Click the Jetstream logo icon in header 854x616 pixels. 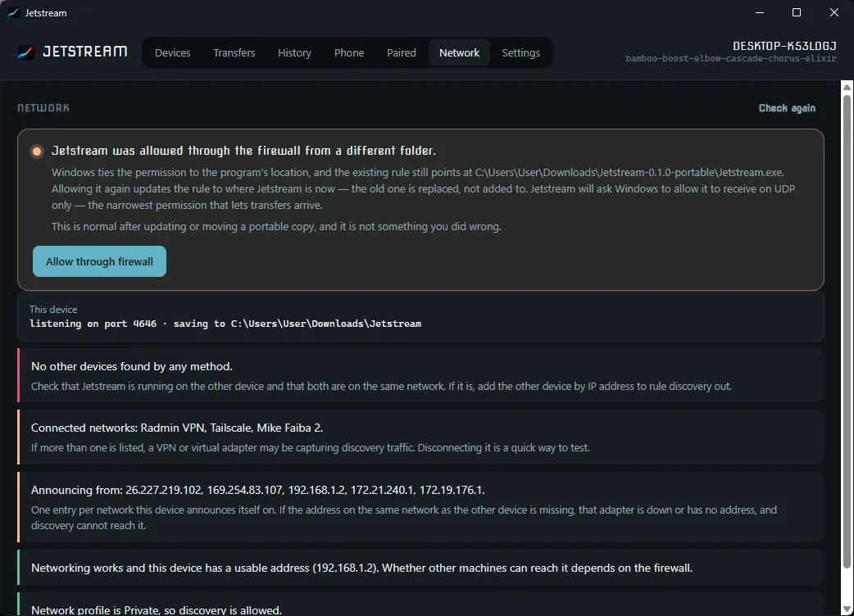[25, 52]
